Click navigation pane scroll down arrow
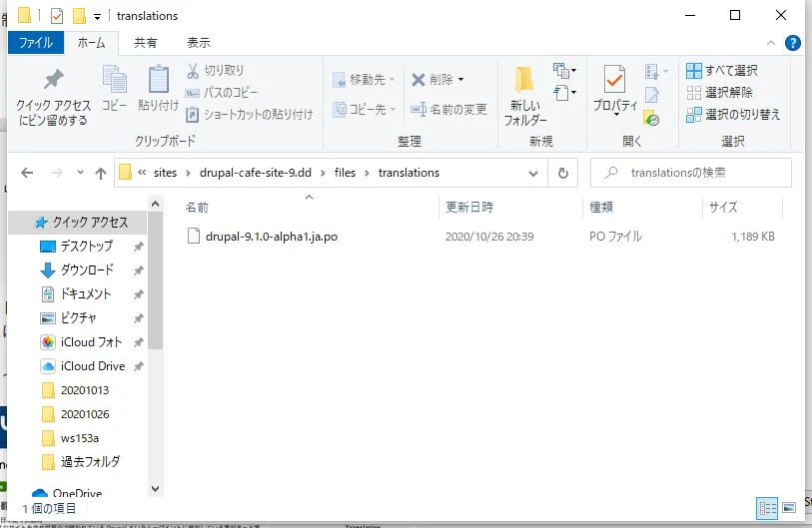The width and height of the screenshot is (812, 528). [x=156, y=489]
